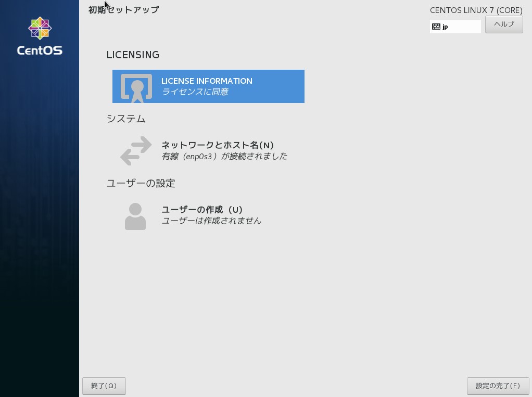This screenshot has height=397, width=532.
Task: Click the jp keyboard layout field
Action: click(460, 27)
